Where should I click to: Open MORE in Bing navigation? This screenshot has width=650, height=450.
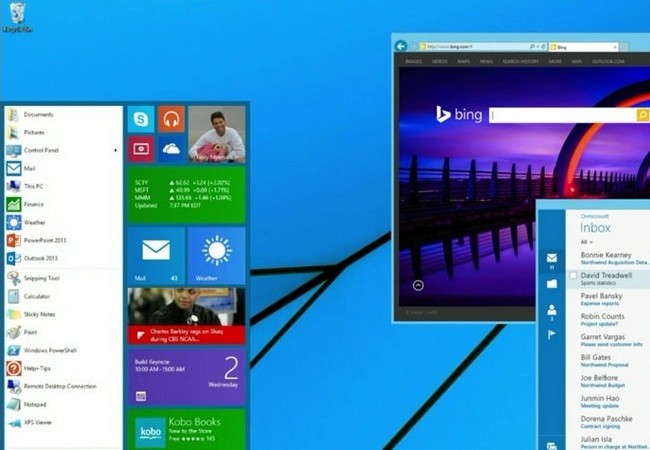pos(555,61)
